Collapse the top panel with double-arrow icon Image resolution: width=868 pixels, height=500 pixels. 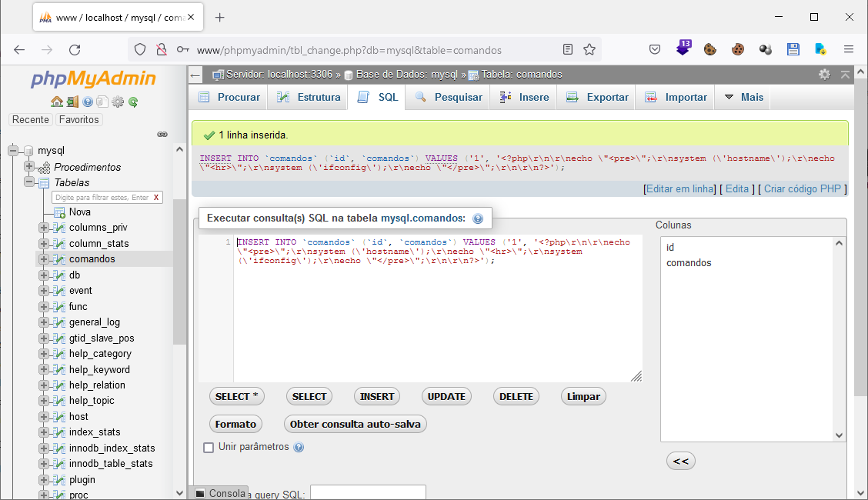(x=845, y=75)
